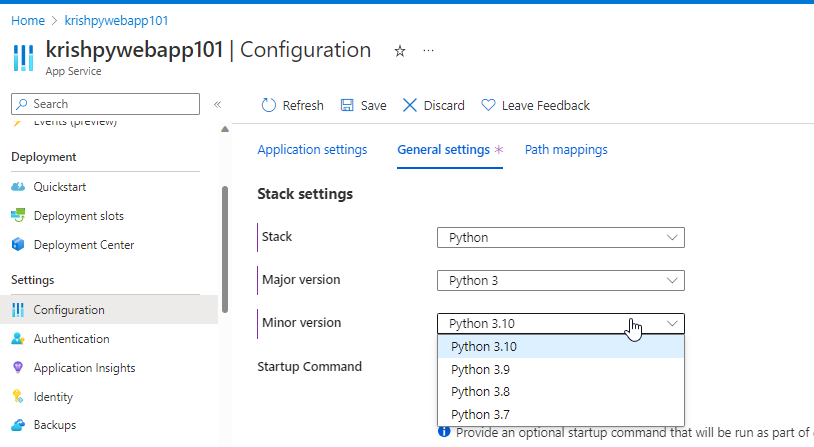Select Python 3.10 from the list
This screenshot has width=814, height=447.
[561, 347]
